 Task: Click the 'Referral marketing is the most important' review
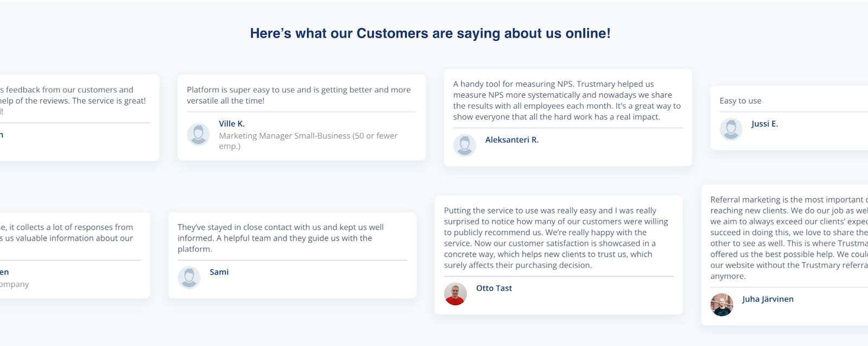tap(788, 238)
